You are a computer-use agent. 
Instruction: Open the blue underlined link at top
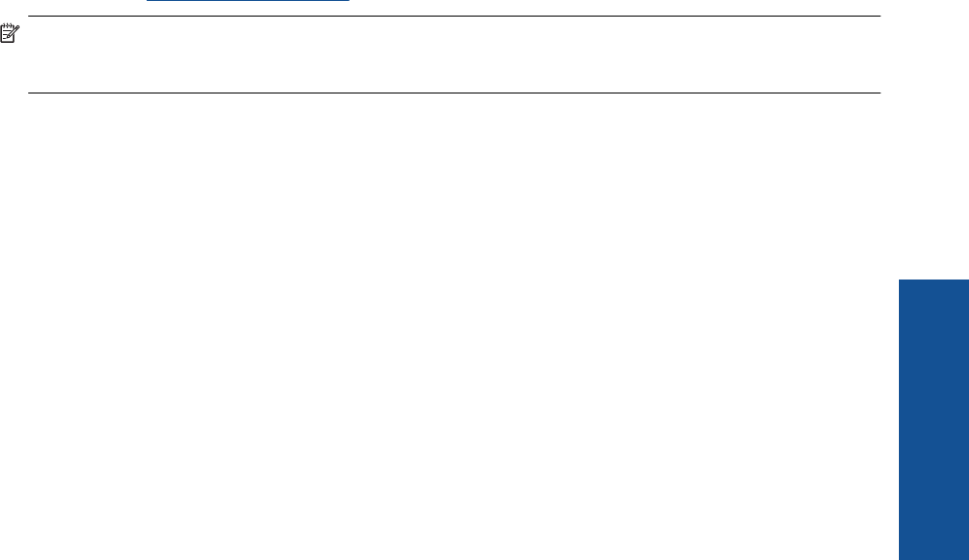(x=247, y=1)
